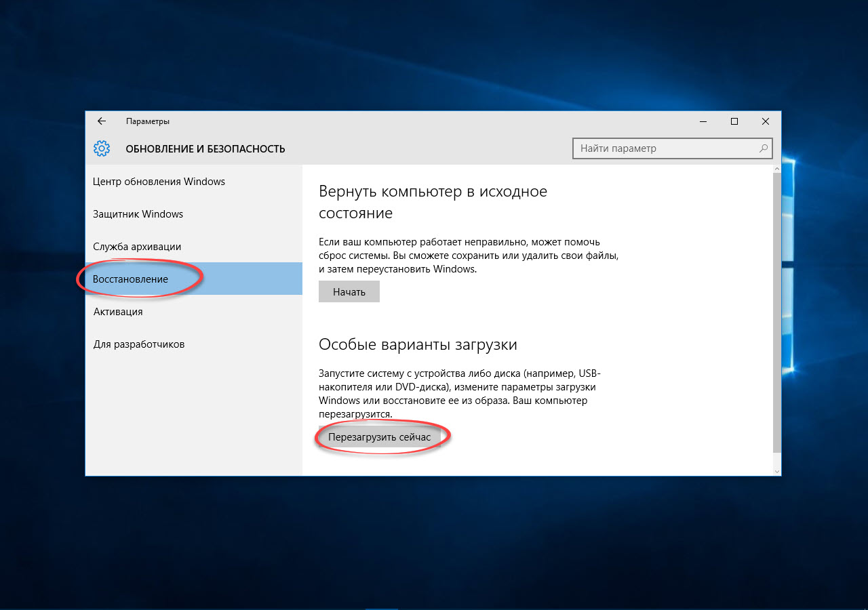This screenshot has height=610, width=868.
Task: Maximize the Параметры window
Action: [x=734, y=121]
